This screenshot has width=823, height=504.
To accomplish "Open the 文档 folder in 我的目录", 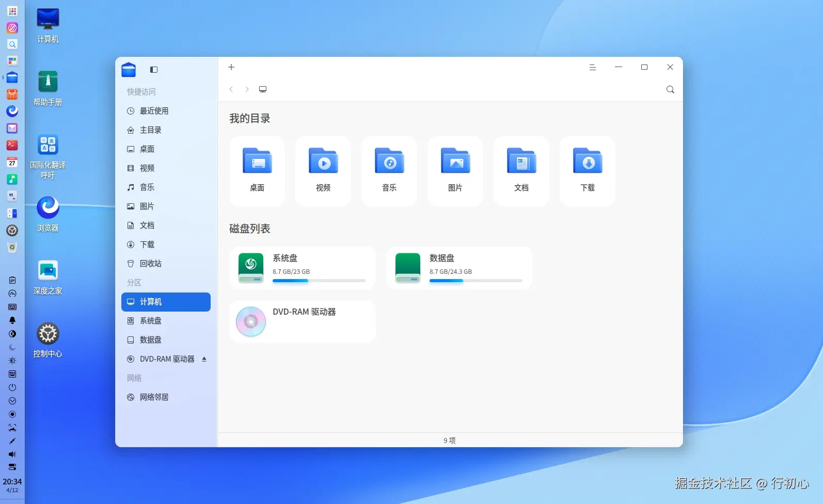I will [521, 171].
